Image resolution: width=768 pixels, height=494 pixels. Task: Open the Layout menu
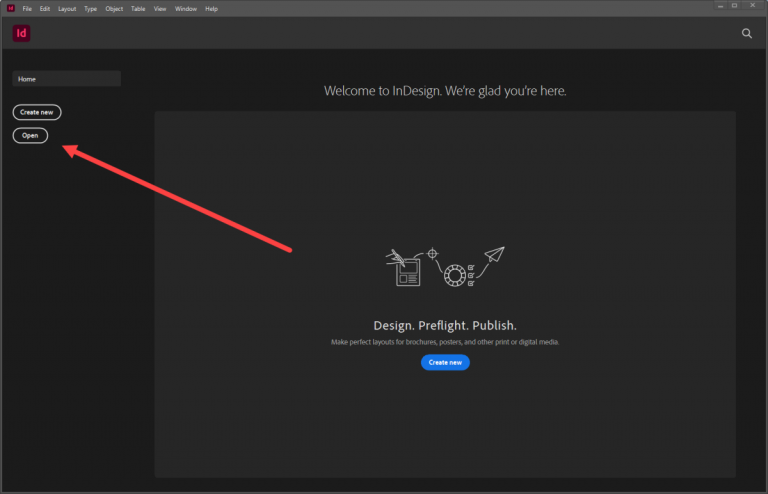pyautogui.click(x=67, y=8)
